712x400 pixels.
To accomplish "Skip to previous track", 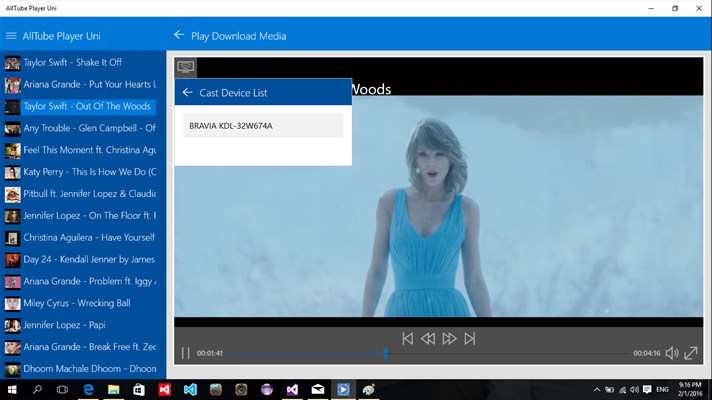I will [x=407, y=339].
